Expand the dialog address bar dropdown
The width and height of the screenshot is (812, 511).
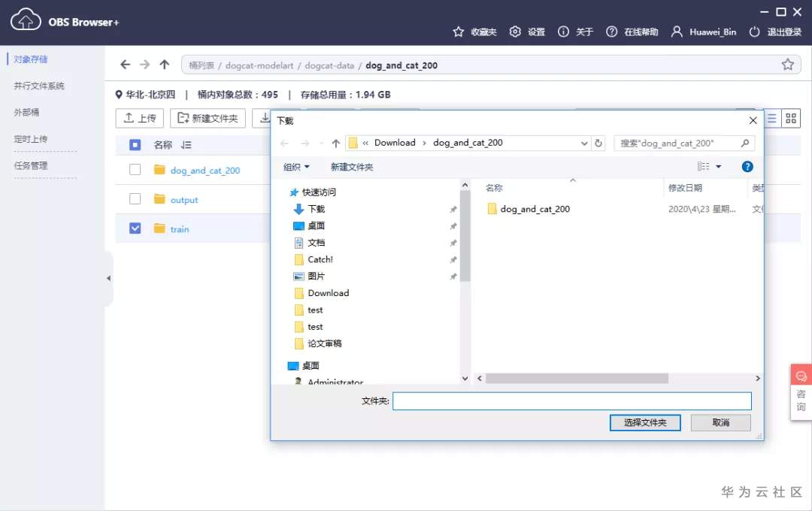(584, 144)
